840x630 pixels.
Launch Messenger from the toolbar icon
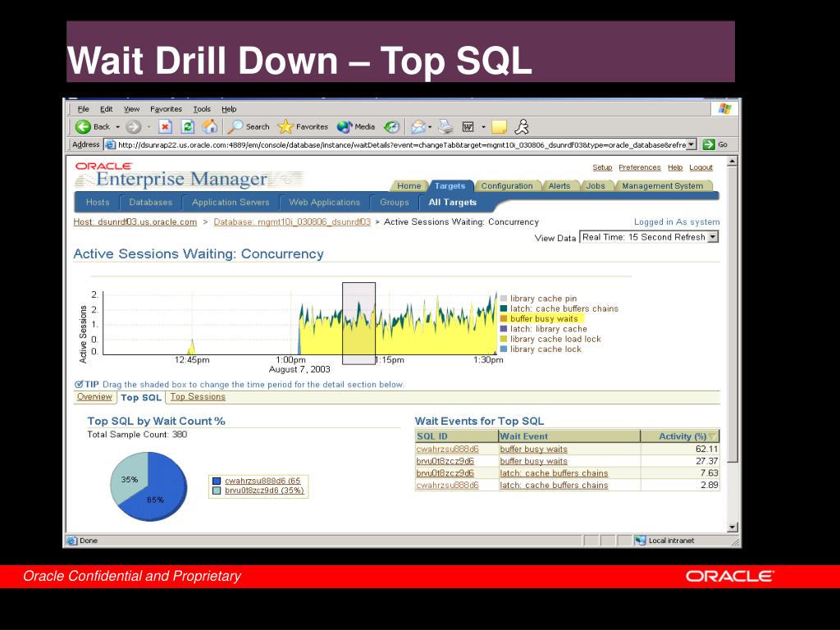[x=522, y=127]
